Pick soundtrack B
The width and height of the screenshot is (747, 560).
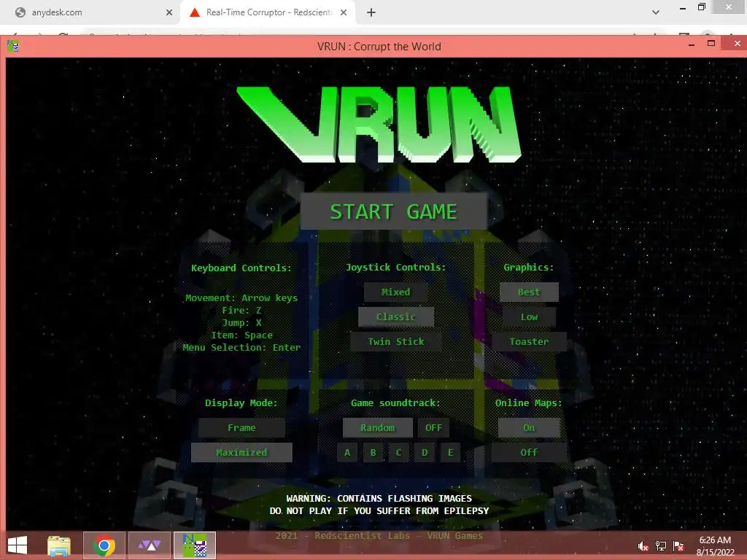[x=373, y=452]
